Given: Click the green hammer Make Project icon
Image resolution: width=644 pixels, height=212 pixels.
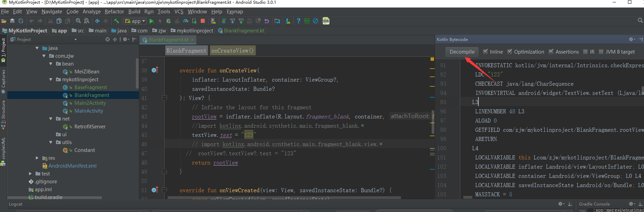Looking at the screenshot, I should pos(116,21).
